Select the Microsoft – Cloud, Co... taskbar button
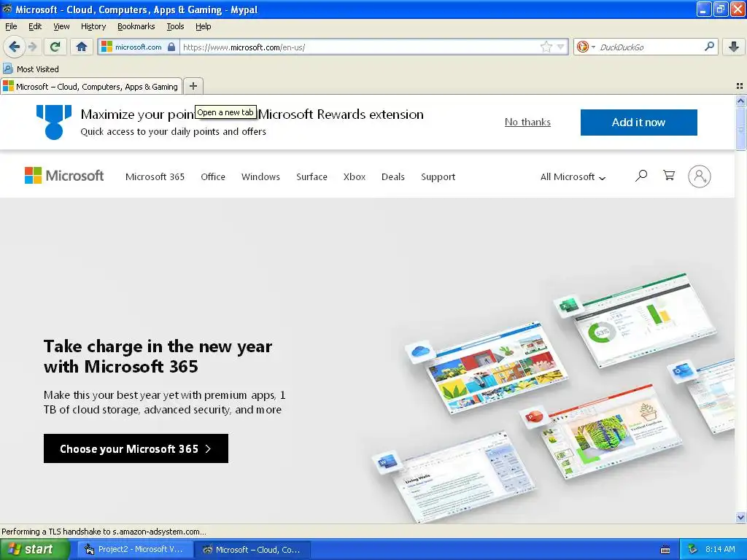 [x=252, y=549]
